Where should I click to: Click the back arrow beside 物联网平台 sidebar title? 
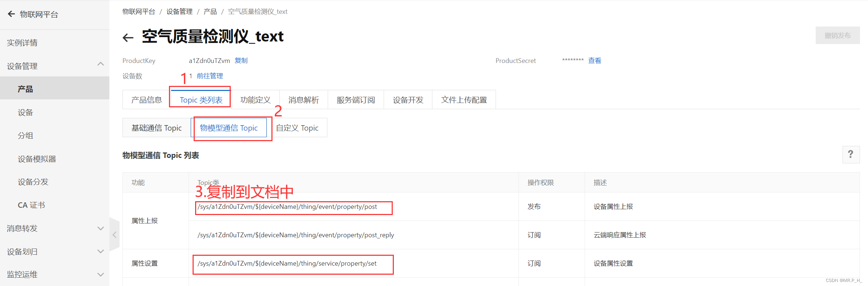coord(11,14)
